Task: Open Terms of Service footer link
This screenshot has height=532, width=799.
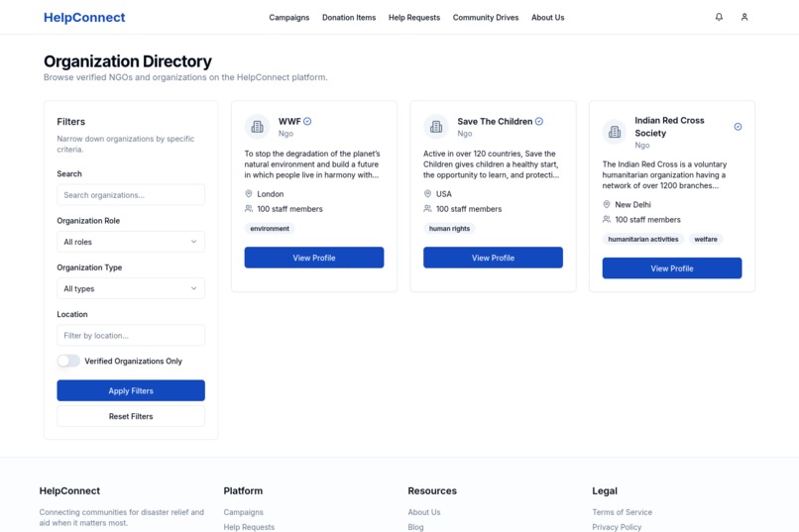Action: click(623, 512)
